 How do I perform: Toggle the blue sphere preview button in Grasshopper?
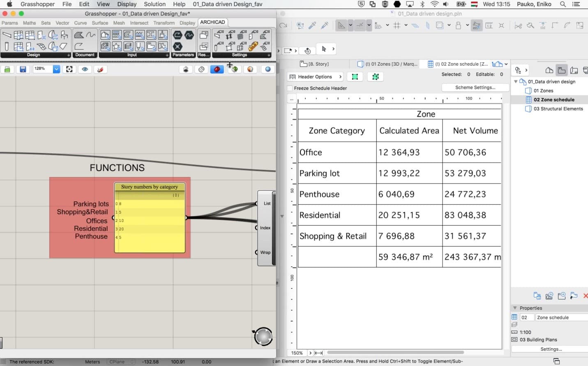tap(268, 69)
